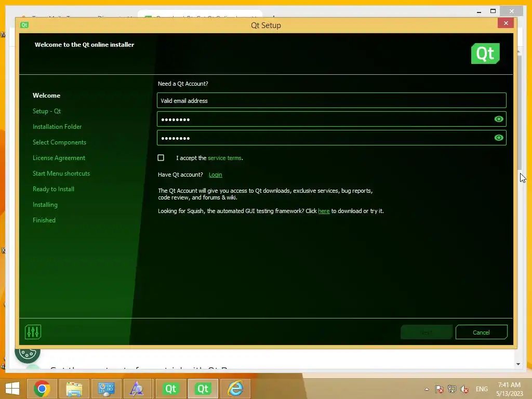Follow the Squish 'here' download link
This screenshot has height=399, width=532.
pyautogui.click(x=324, y=211)
